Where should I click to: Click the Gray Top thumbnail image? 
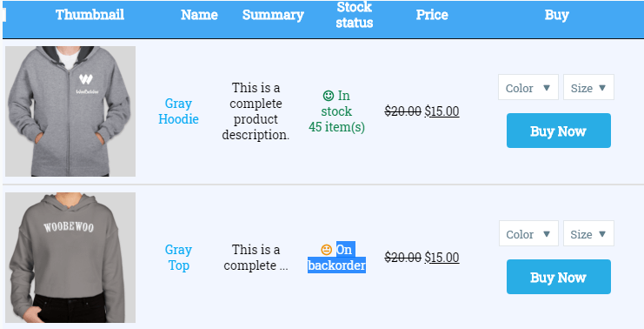pos(70,258)
